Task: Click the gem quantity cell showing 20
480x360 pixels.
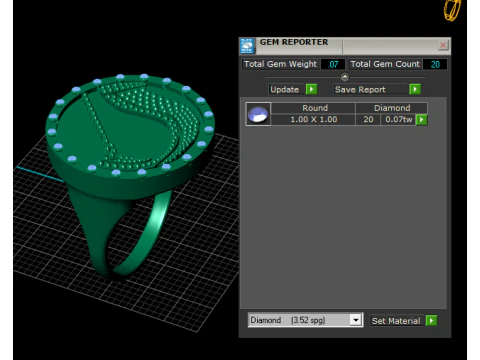Action: point(368,119)
